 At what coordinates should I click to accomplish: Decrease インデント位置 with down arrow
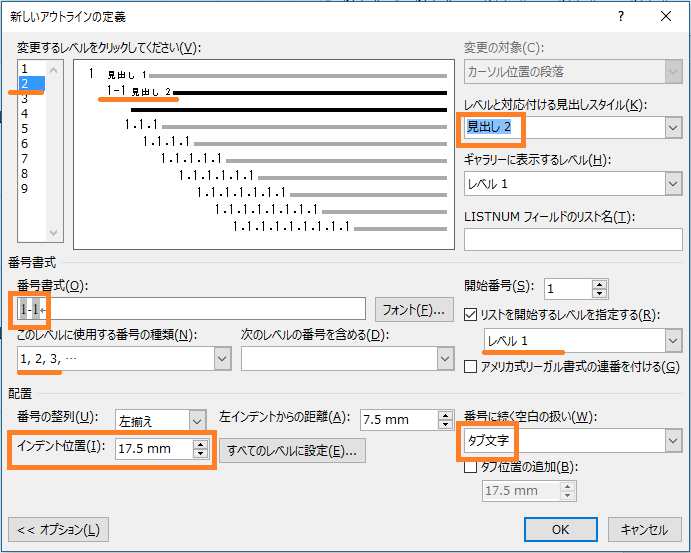[201, 453]
